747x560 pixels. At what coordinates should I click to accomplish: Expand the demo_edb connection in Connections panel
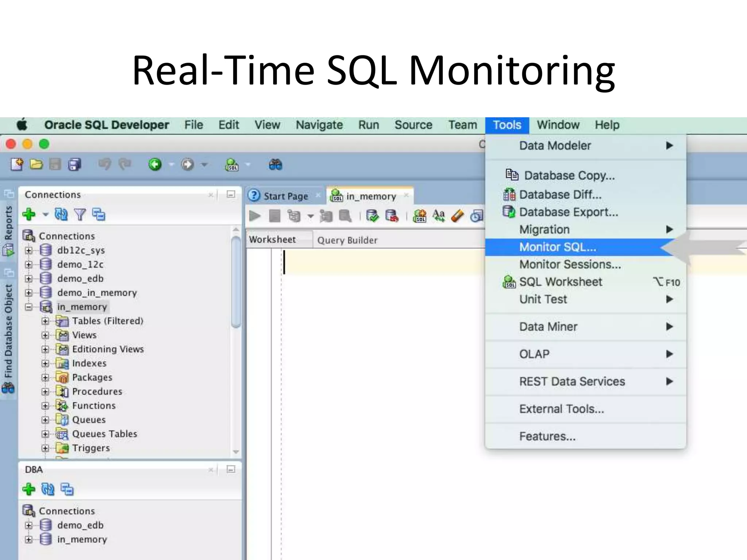pyautogui.click(x=29, y=279)
